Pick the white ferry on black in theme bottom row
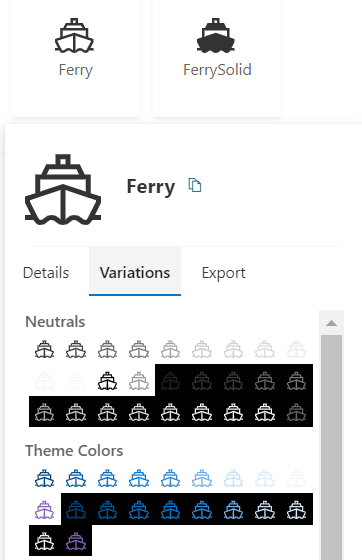 pos(45,541)
